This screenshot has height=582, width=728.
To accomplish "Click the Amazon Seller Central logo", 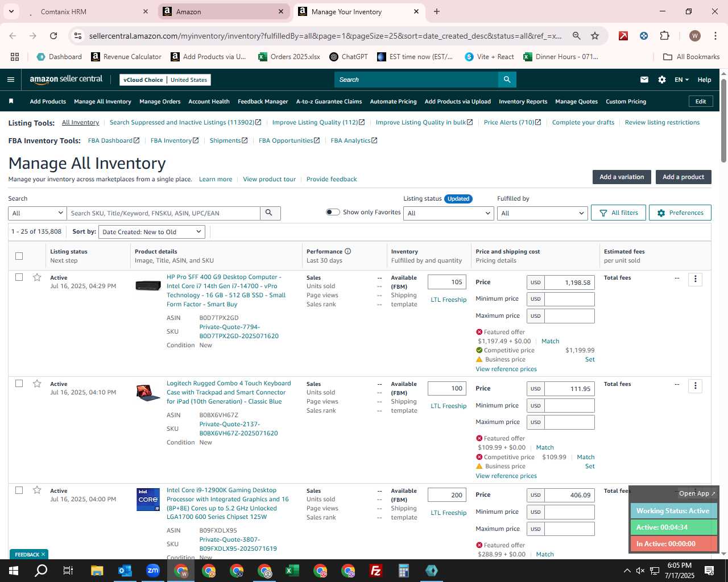I will [66, 80].
